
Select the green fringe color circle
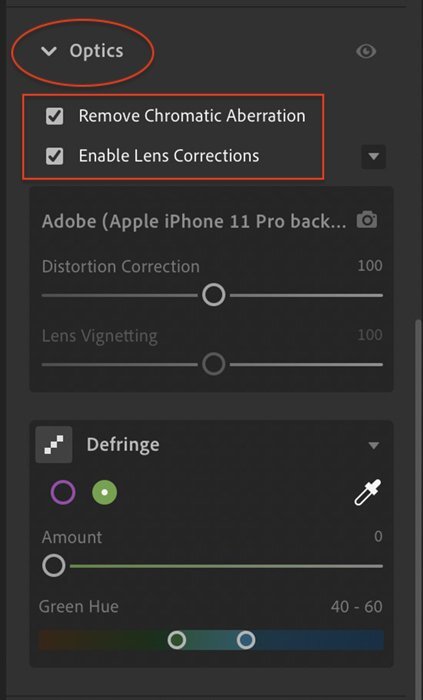pyautogui.click(x=104, y=492)
